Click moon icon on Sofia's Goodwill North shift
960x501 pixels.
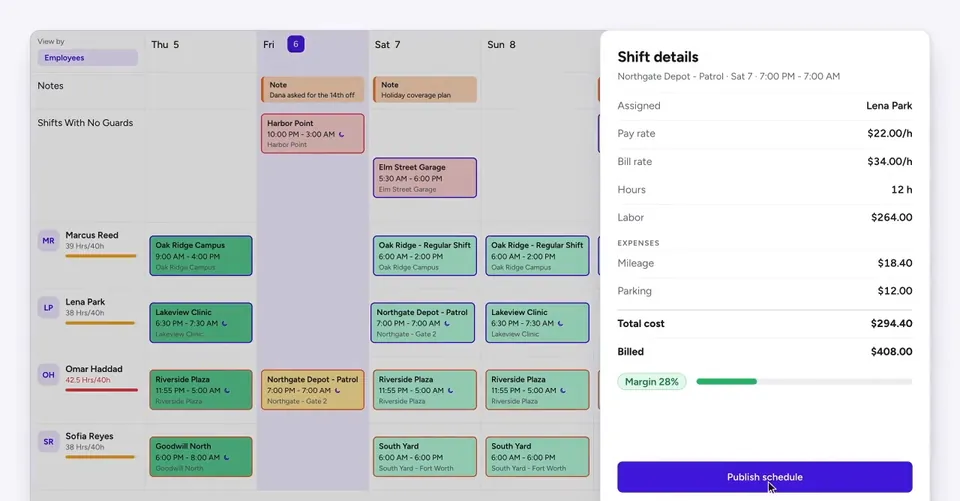(x=227, y=458)
